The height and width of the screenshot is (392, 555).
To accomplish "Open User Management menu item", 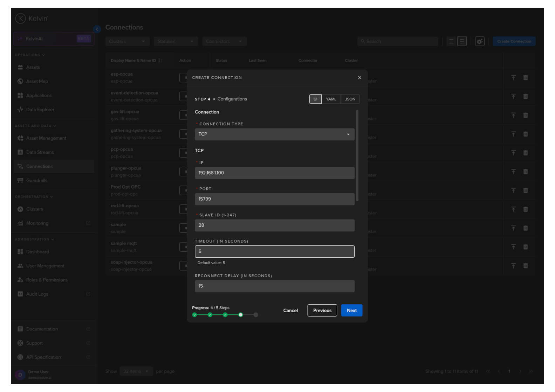I will pos(45,266).
